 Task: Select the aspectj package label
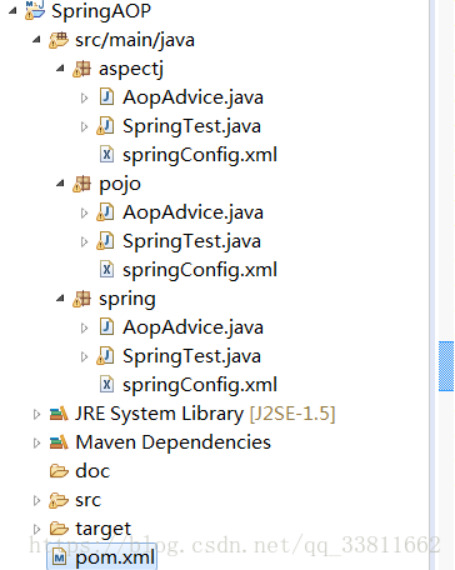coord(131,69)
